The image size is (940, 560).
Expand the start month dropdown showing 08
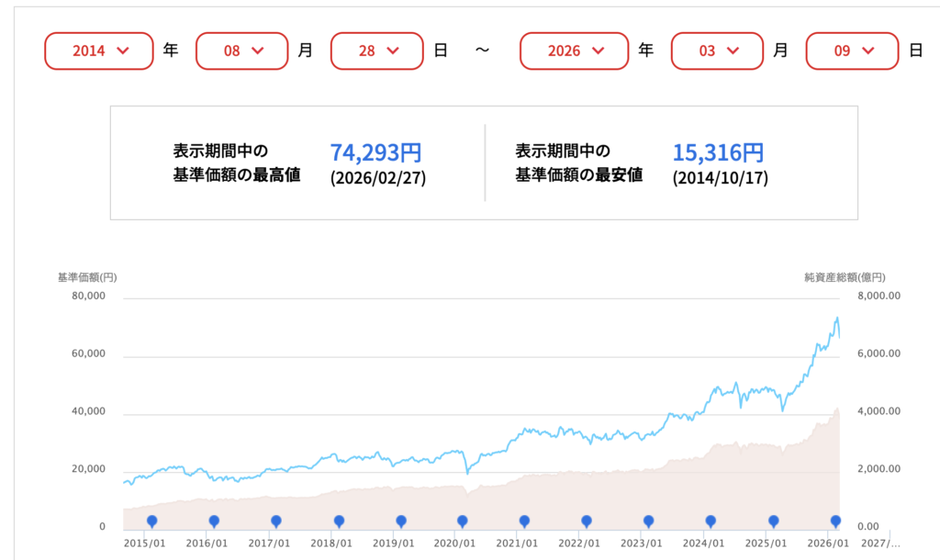[x=242, y=51]
